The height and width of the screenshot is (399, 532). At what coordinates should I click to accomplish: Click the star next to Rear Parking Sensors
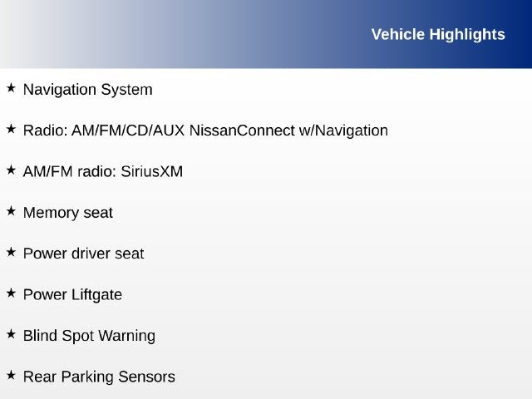[11, 375]
